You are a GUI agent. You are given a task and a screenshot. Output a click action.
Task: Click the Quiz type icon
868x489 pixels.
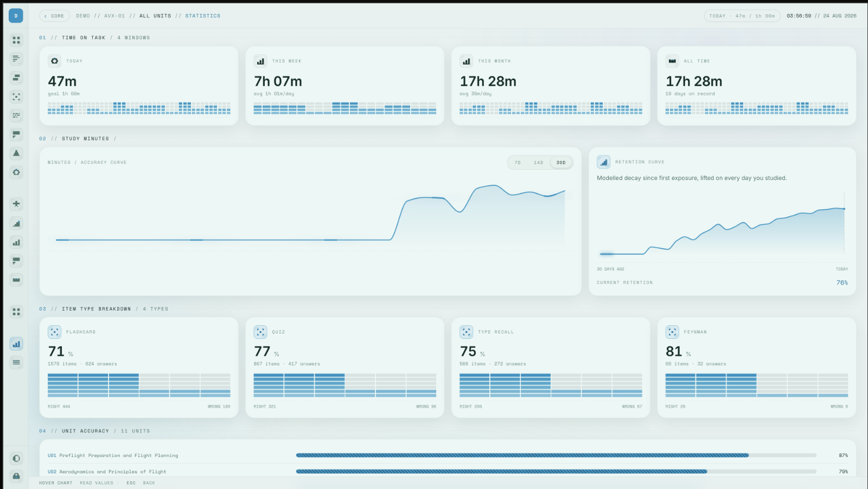pos(260,332)
